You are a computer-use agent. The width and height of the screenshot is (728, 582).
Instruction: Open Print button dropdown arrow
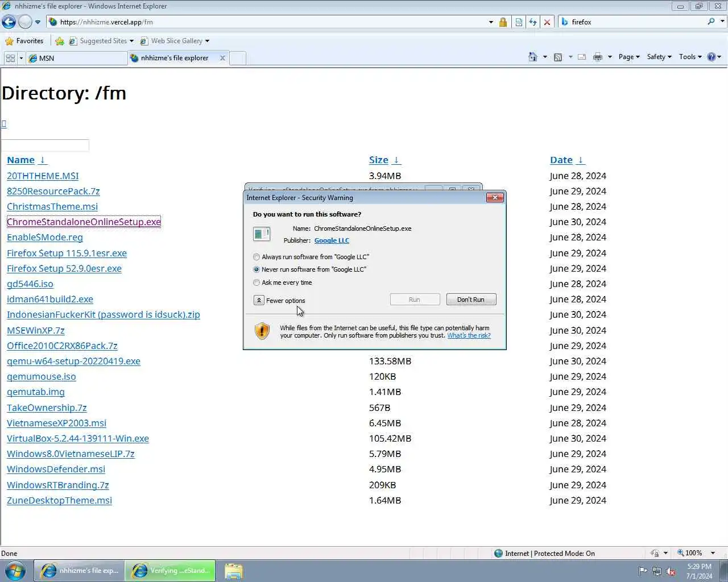[x=610, y=57]
